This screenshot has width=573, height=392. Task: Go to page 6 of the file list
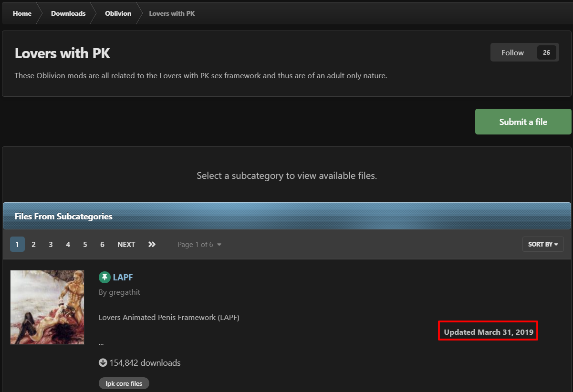pos(102,244)
